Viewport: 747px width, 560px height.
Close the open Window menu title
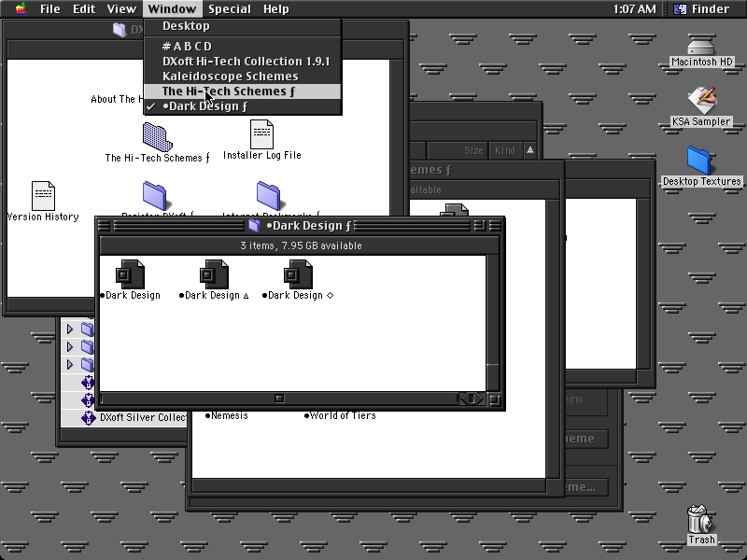click(x=172, y=8)
